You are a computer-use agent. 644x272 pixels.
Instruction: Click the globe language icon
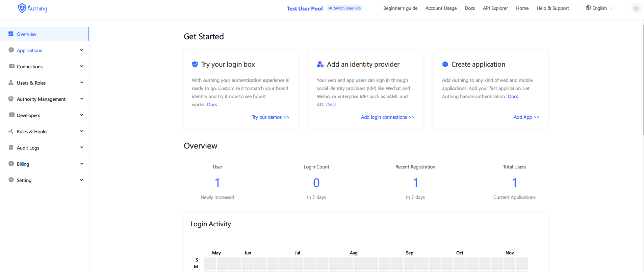pos(588,8)
